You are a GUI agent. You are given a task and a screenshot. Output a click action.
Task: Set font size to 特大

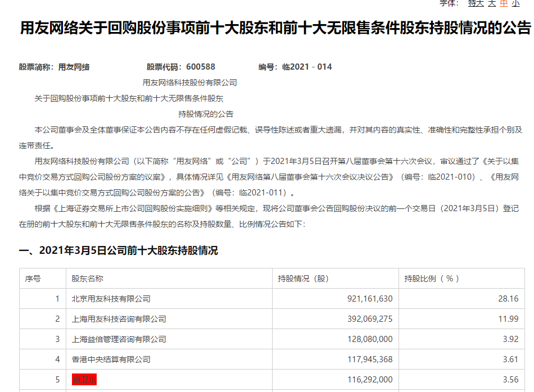pyautogui.click(x=476, y=3)
